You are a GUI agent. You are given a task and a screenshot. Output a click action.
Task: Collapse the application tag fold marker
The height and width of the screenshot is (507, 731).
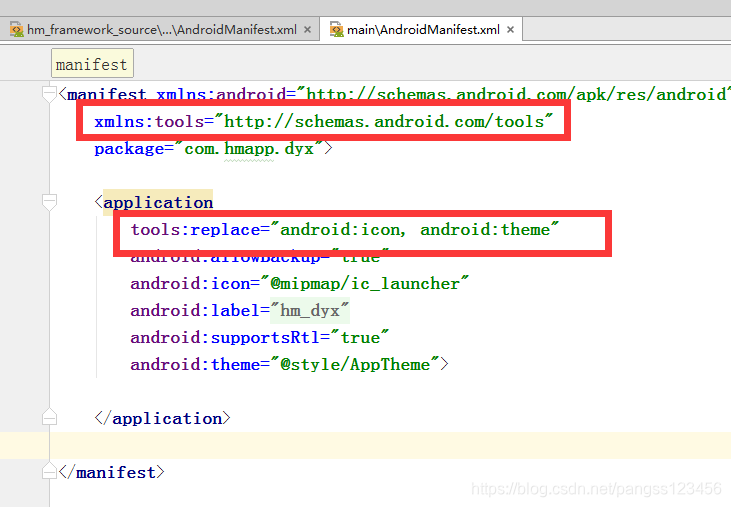[x=49, y=202]
